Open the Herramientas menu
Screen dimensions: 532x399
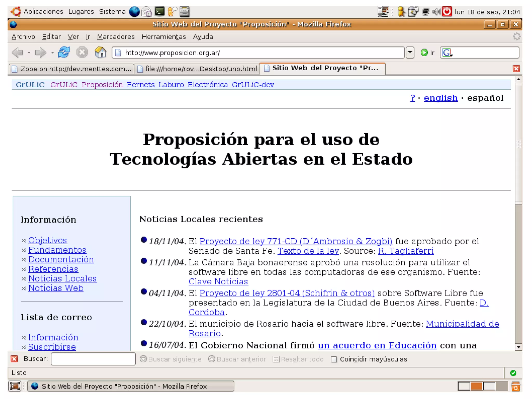point(164,37)
